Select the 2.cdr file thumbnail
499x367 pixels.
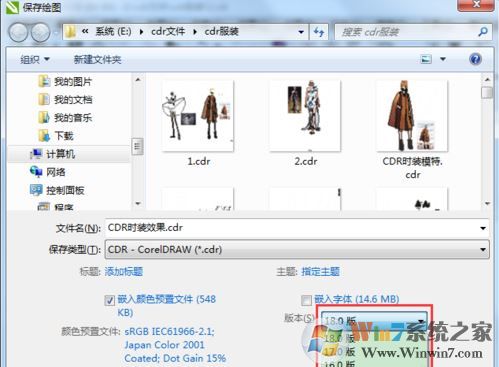click(x=305, y=116)
